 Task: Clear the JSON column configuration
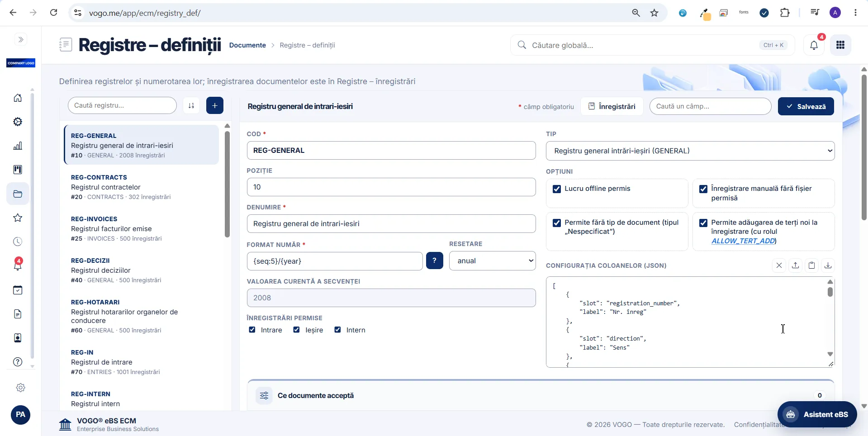pos(779,265)
